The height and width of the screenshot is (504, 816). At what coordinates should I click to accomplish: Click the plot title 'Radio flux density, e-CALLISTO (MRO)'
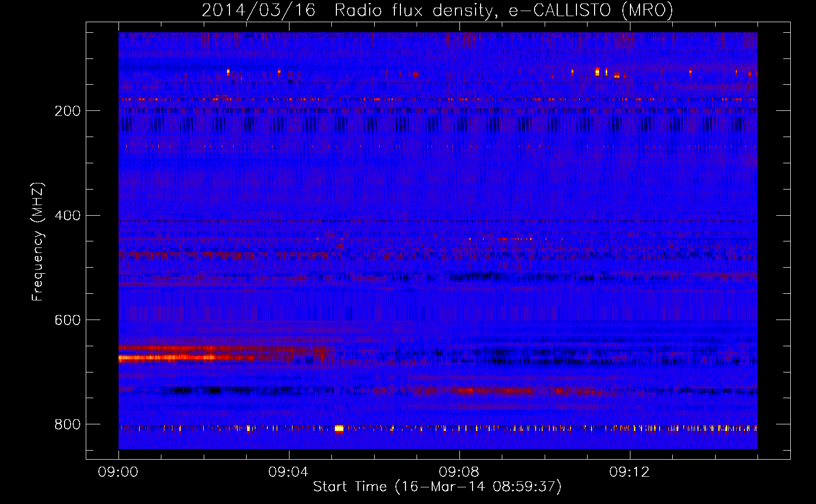click(x=503, y=11)
